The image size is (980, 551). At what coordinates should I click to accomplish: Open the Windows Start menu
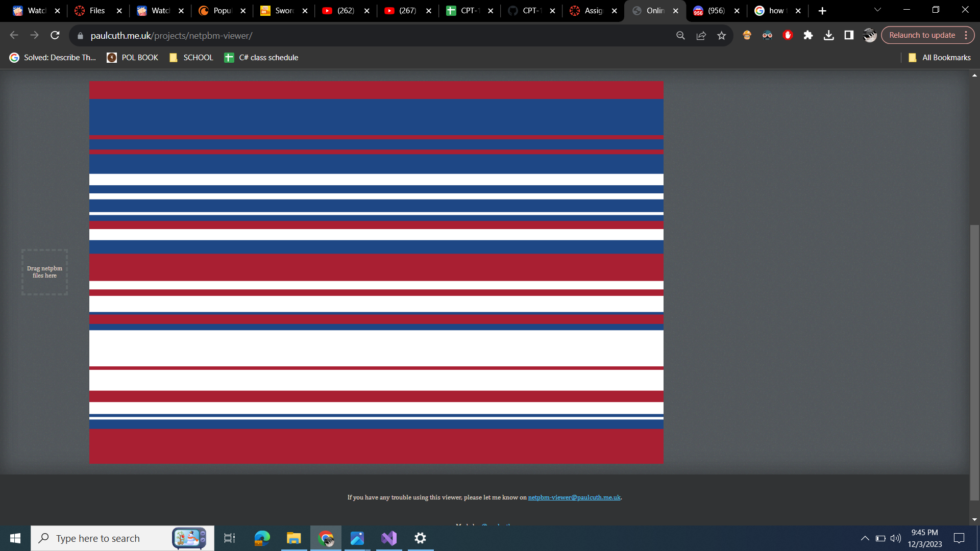point(15,538)
